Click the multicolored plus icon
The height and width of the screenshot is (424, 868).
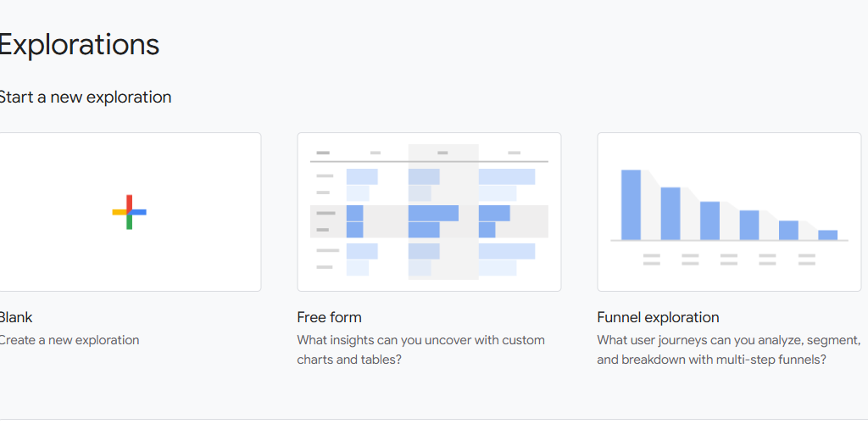(129, 212)
